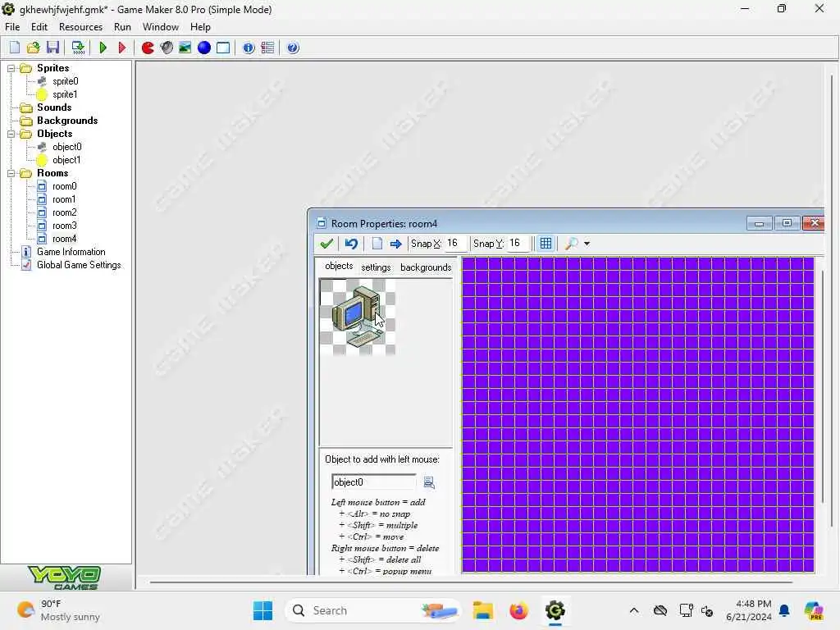Select the Backgrounds folder
The image size is (840, 630).
[x=67, y=121]
